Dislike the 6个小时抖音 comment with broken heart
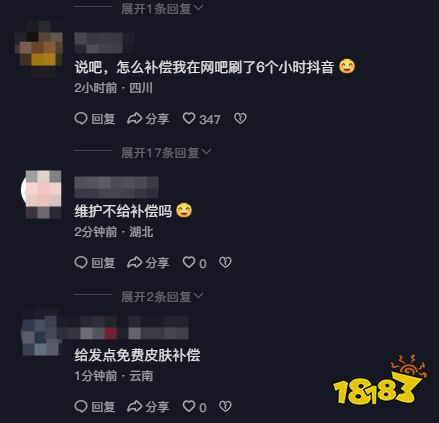The width and height of the screenshot is (439, 423). (240, 118)
